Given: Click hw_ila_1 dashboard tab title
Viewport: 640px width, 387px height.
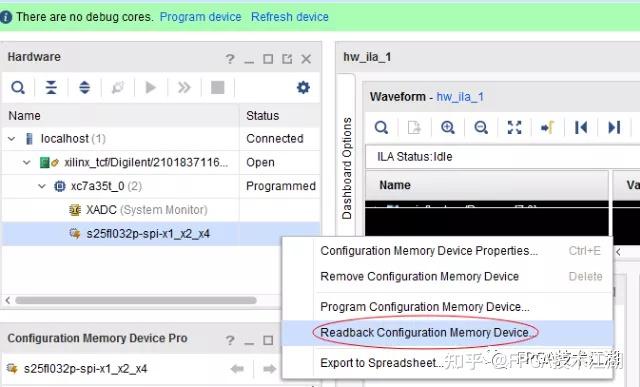Looking at the screenshot, I should 367,57.
